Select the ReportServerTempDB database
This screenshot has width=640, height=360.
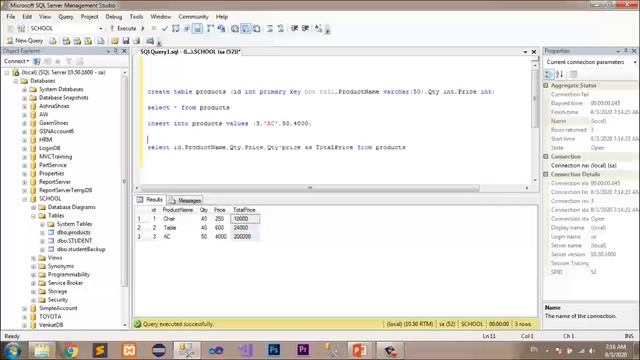pyautogui.click(x=65, y=190)
